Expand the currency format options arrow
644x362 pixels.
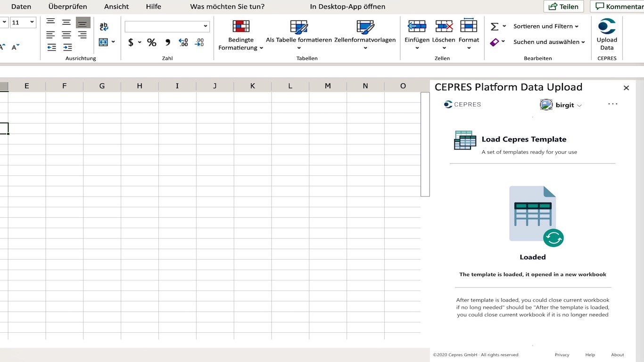click(x=140, y=42)
